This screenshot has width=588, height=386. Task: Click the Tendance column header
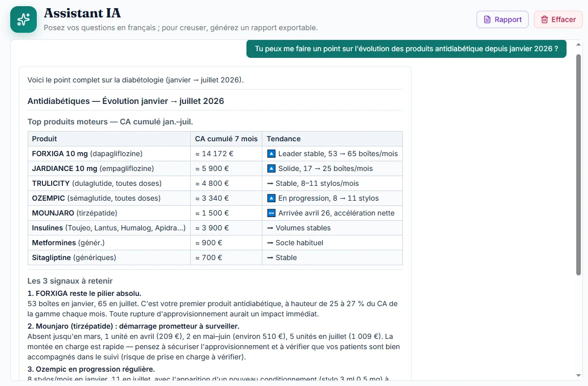point(332,139)
